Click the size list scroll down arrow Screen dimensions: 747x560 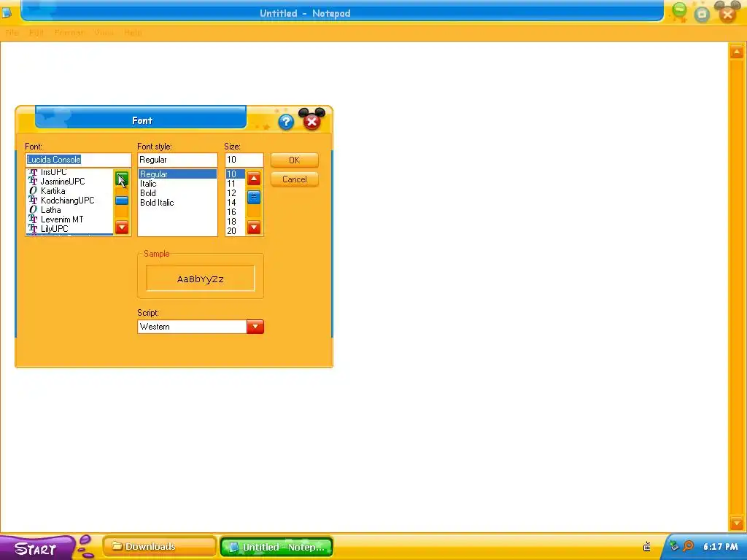tap(254, 227)
